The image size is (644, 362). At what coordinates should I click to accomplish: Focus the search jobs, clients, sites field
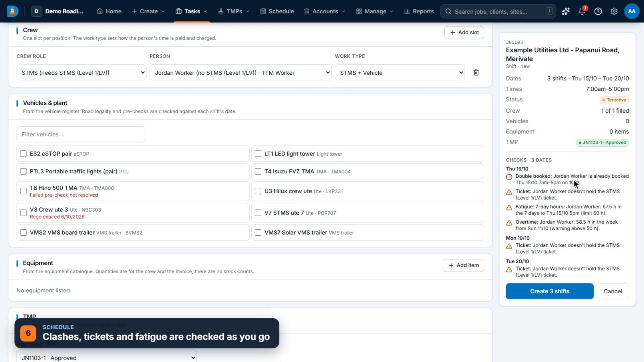click(x=498, y=11)
